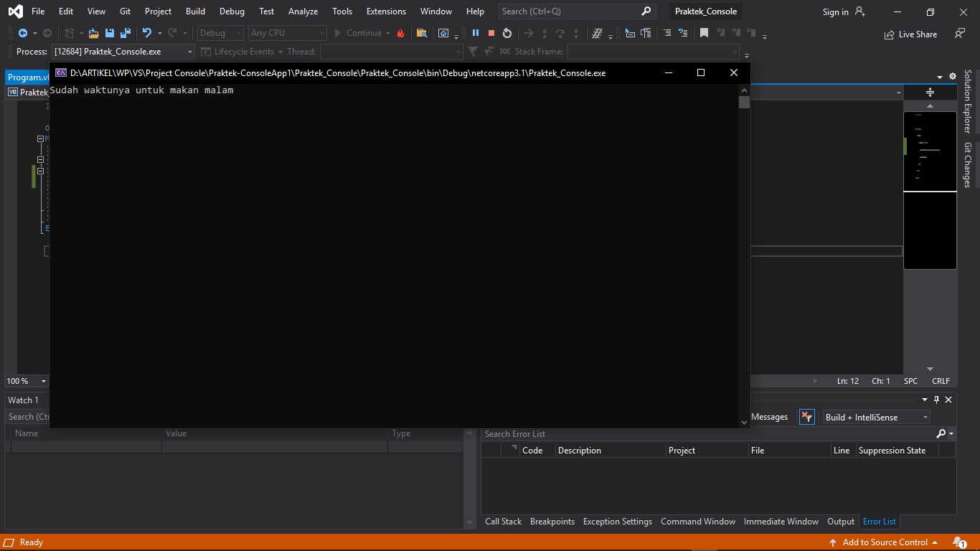980x551 pixels.
Task: Click the Search Error List field
Action: 708,434
